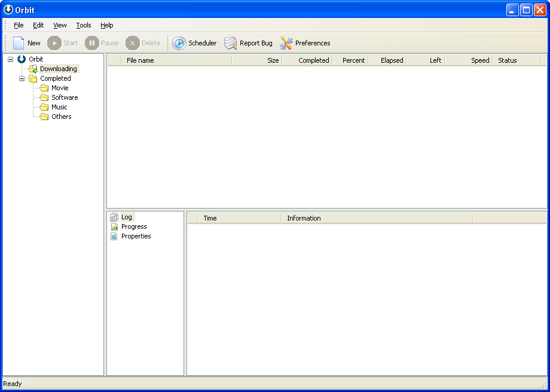Collapse the Orbit root tree node
The image size is (550, 392).
tap(11, 59)
